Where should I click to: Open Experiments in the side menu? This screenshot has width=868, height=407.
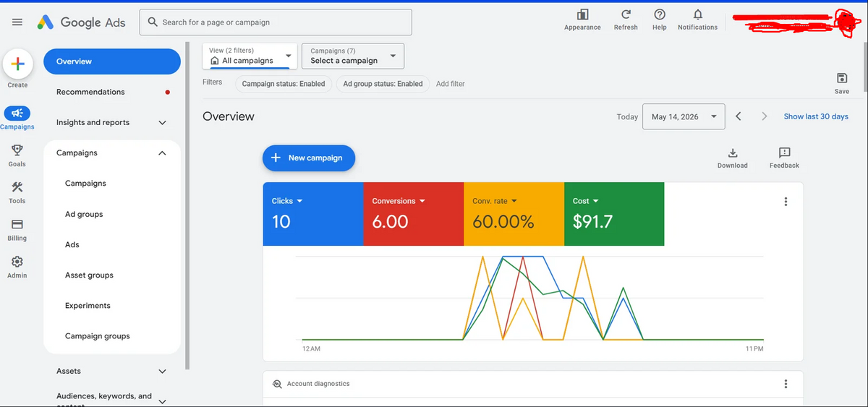(x=88, y=306)
